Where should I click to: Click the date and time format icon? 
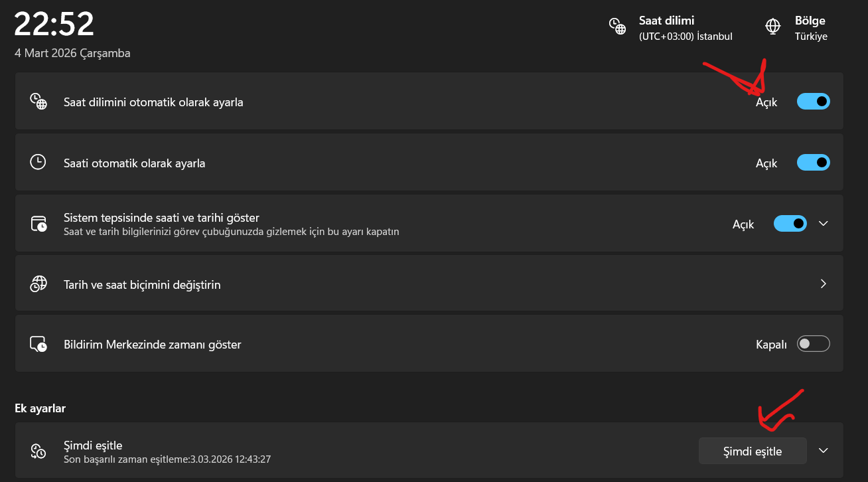[x=38, y=284]
